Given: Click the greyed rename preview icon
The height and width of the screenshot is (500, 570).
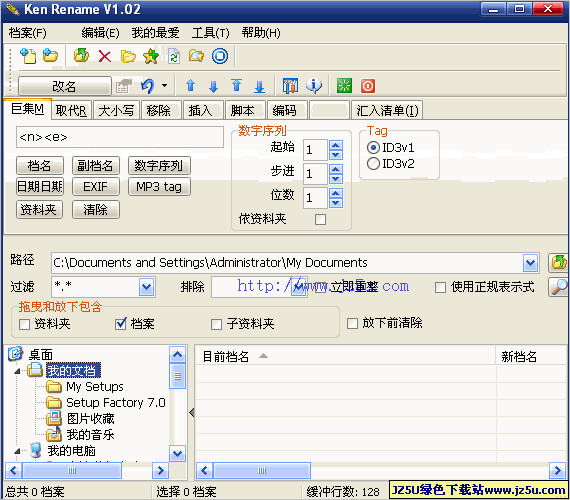Looking at the screenshot, I should [x=124, y=86].
